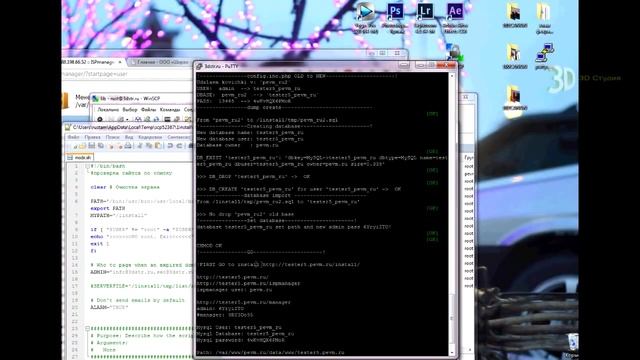Image resolution: width=640 pixels, height=360 pixels.
Task: Open the Файлы menu in WinSCP
Action: click(149, 110)
